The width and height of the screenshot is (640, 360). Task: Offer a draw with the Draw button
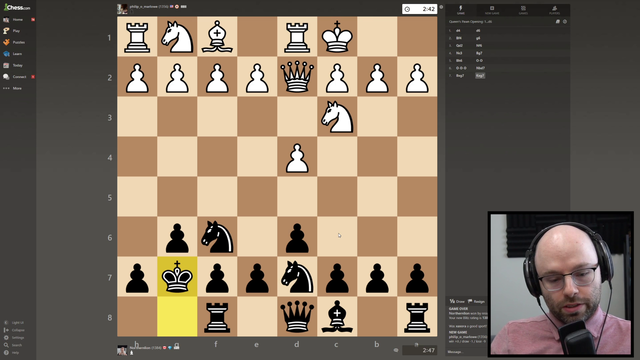(457, 301)
